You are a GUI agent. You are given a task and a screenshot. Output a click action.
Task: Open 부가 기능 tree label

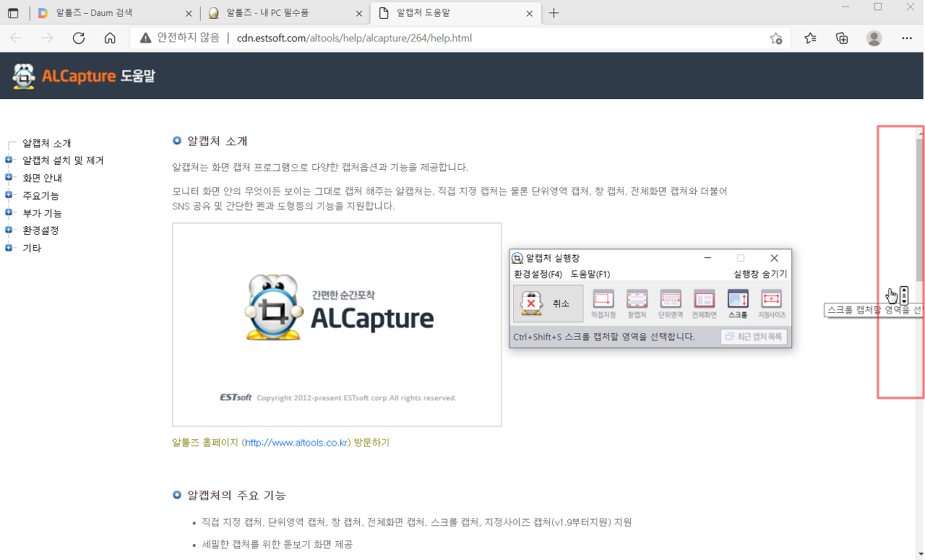click(42, 213)
